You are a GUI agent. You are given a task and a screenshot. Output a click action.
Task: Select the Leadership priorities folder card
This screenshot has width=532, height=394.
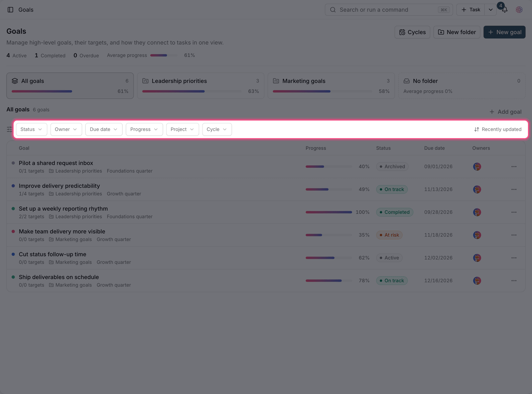click(x=200, y=86)
